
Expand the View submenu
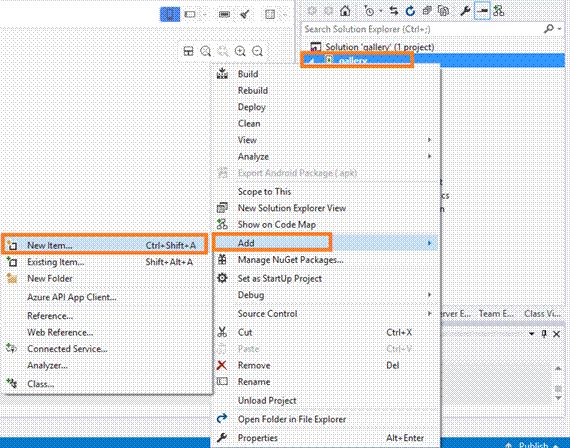[x=325, y=140]
